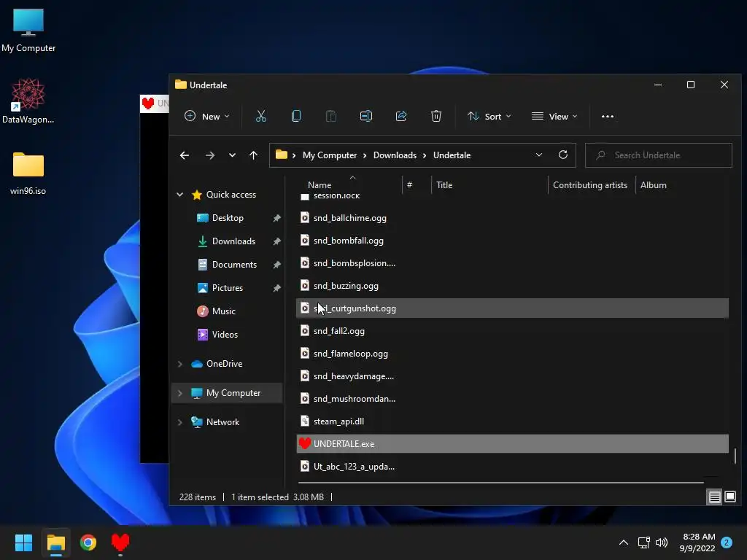The image size is (747, 560).
Task: Unpin Pictures from Quick access
Action: point(276,288)
